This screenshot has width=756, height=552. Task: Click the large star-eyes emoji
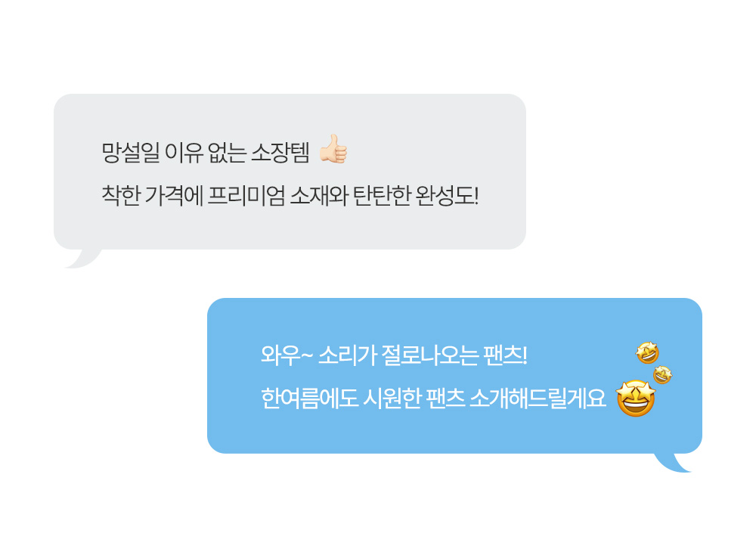point(636,398)
